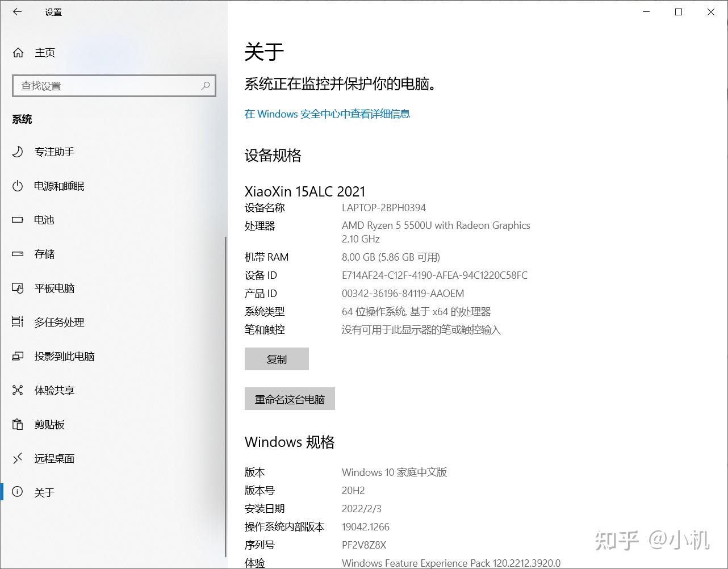Click the drive icon for 存储
728x569 pixels.
18,254
